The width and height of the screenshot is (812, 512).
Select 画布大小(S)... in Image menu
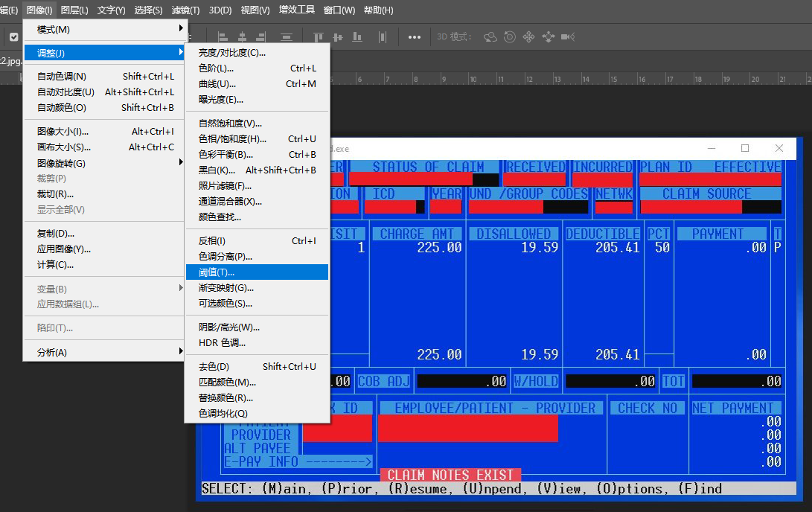coord(104,147)
